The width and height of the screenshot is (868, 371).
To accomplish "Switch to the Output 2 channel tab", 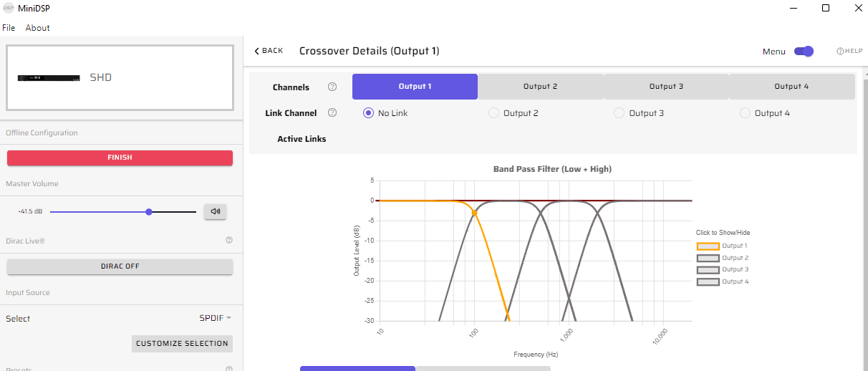I will coord(540,87).
